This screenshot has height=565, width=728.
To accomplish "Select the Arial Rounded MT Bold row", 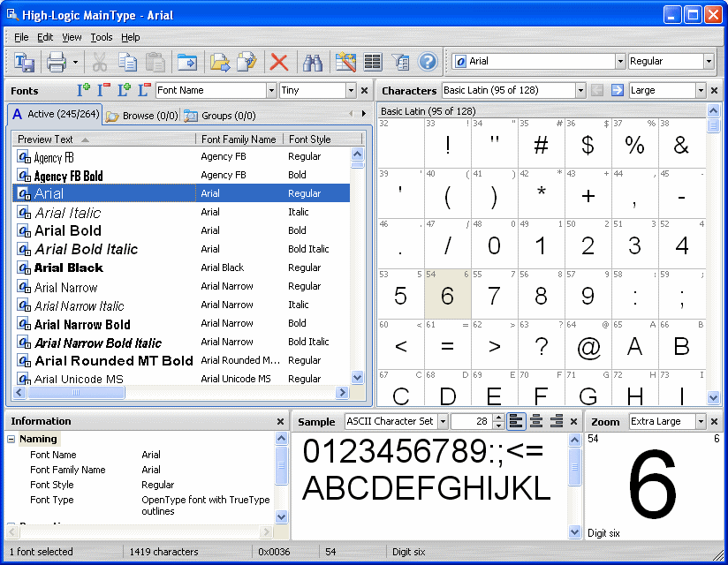I will point(181,360).
